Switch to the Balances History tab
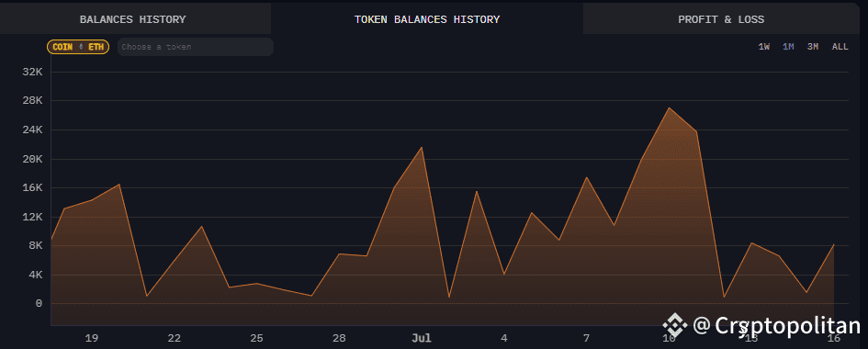The height and width of the screenshot is (349, 868). pos(133,19)
